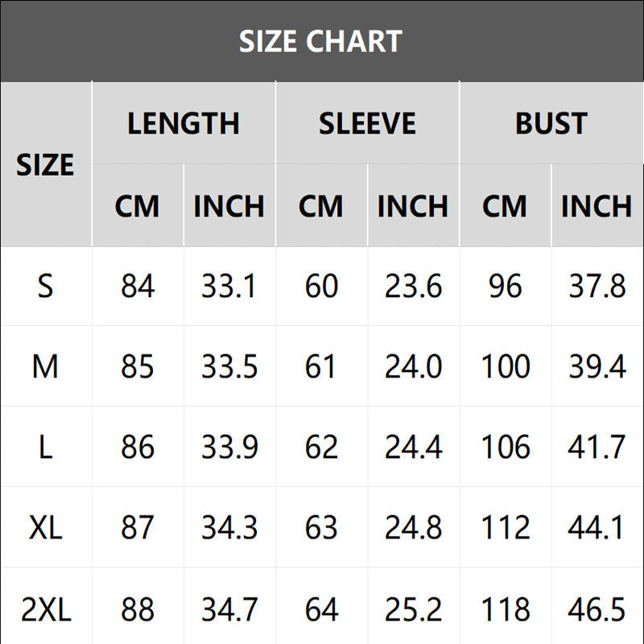Select the SLEEVE column header
644x644 pixels.
pos(367,123)
